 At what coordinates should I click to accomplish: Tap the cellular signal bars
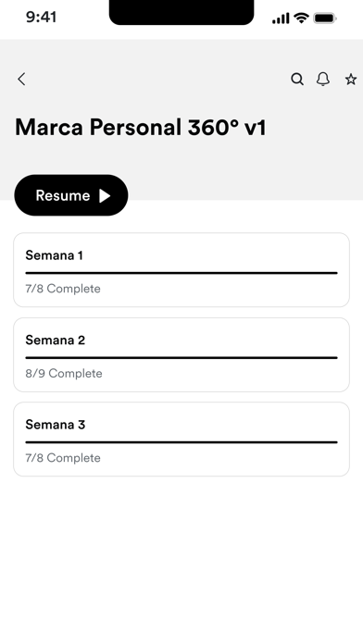coord(281,19)
